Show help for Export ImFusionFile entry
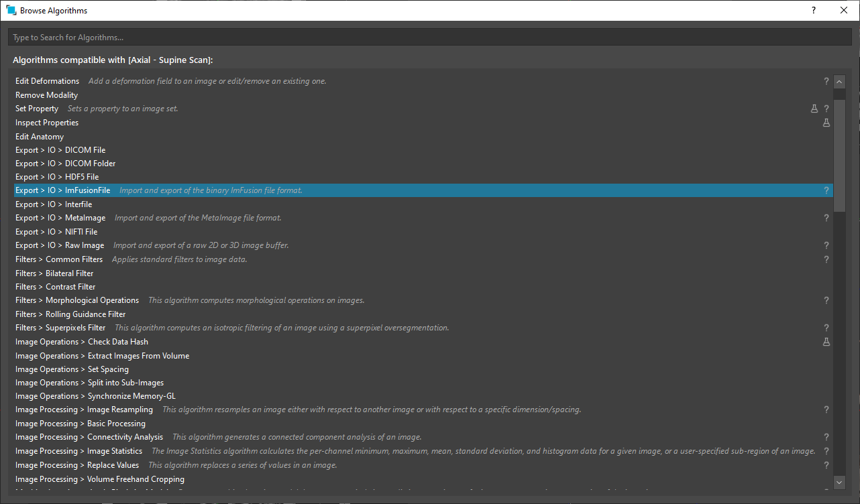Viewport: 860px width, 504px height. tap(826, 190)
